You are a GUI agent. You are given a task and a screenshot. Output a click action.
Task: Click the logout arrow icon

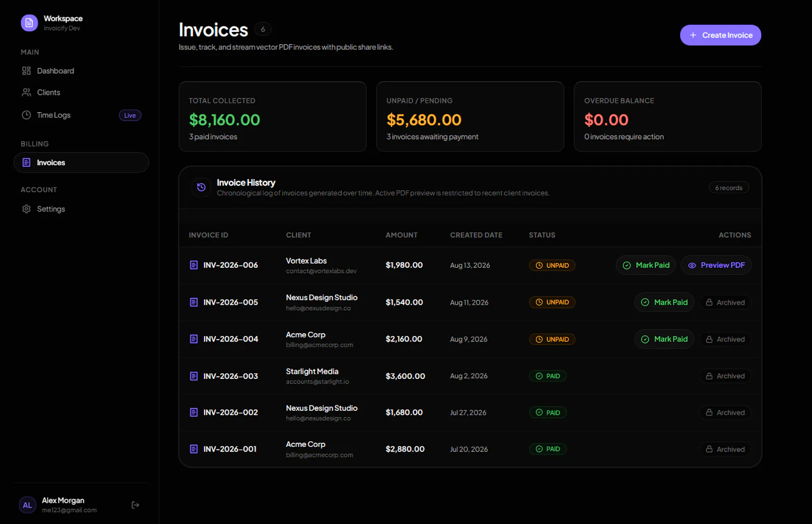click(136, 505)
